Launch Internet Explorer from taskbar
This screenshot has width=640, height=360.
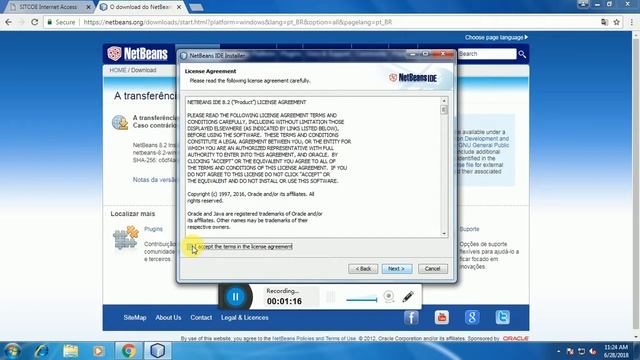tap(41, 351)
